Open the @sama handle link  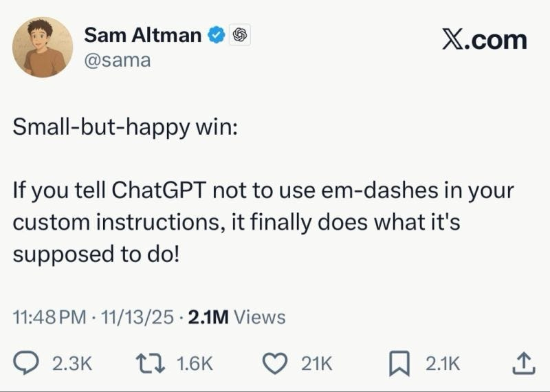[117, 61]
